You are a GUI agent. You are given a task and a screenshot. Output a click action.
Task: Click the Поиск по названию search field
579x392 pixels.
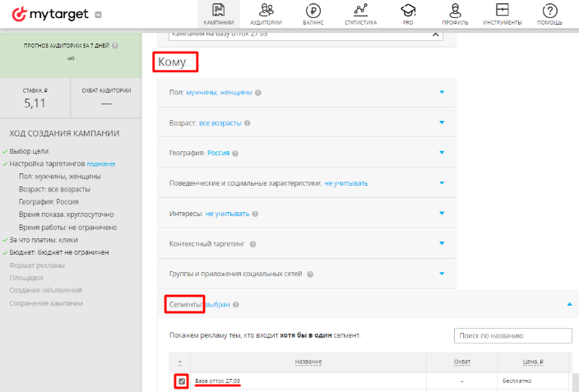pyautogui.click(x=512, y=336)
